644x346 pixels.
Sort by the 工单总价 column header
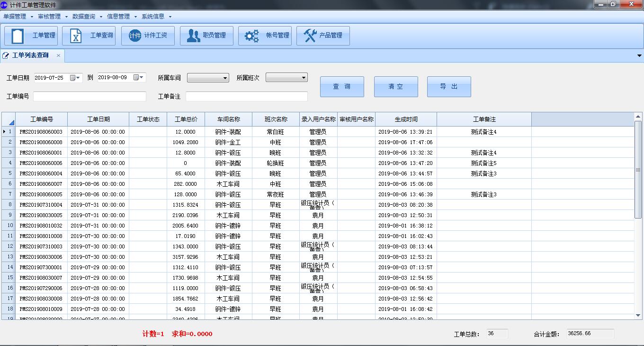[186, 119]
